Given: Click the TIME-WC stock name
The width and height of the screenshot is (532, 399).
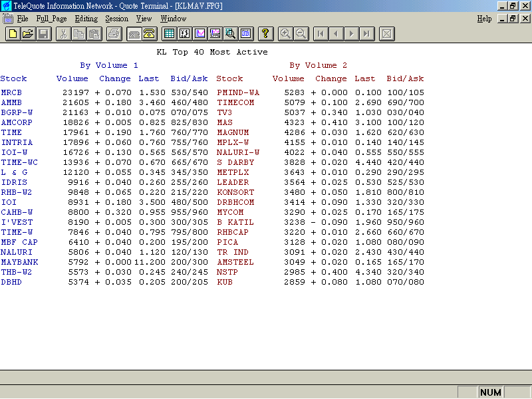Looking at the screenshot, I should [x=19, y=162].
